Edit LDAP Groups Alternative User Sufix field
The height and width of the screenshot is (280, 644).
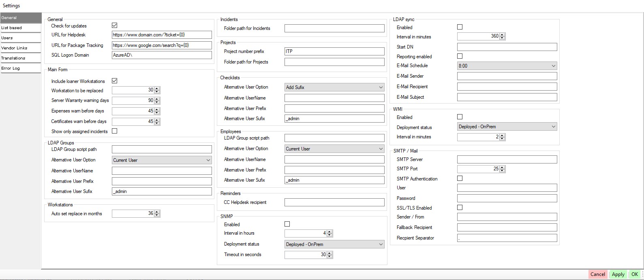coord(162,191)
